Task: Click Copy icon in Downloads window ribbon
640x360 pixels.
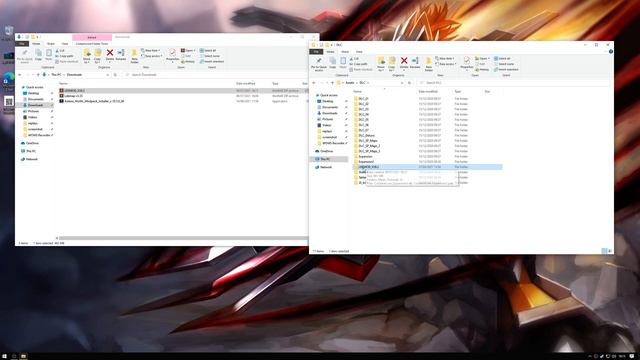Action: (38, 55)
